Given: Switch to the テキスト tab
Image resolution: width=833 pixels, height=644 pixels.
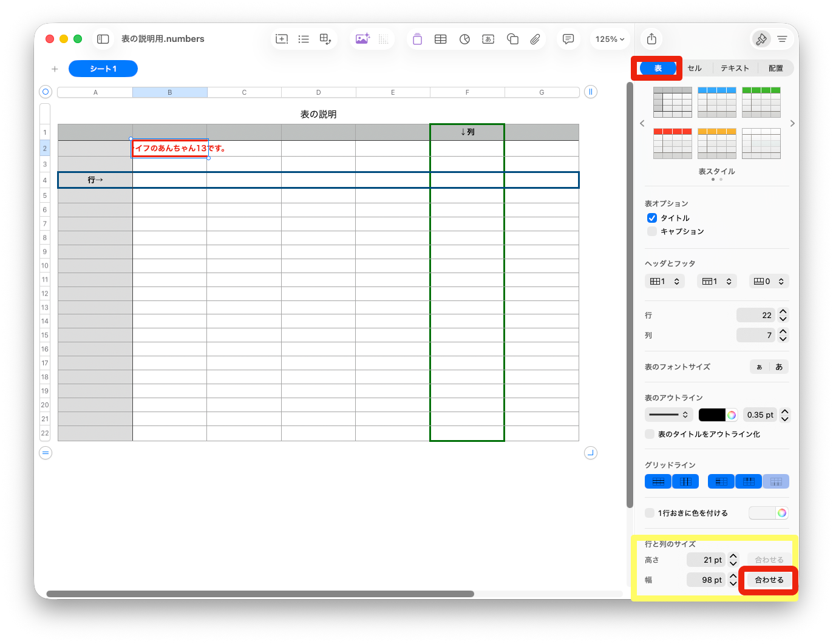Looking at the screenshot, I should [735, 69].
